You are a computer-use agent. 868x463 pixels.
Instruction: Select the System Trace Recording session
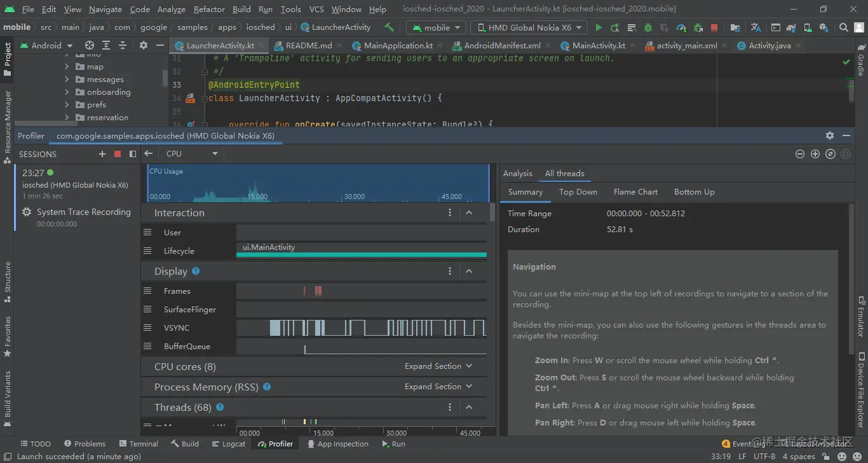76,217
